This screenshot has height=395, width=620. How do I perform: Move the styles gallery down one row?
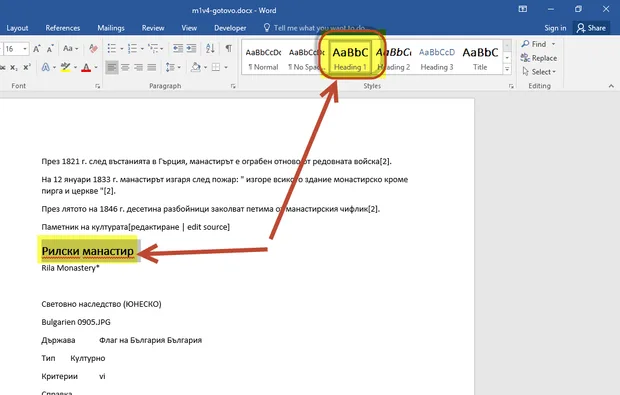point(507,58)
